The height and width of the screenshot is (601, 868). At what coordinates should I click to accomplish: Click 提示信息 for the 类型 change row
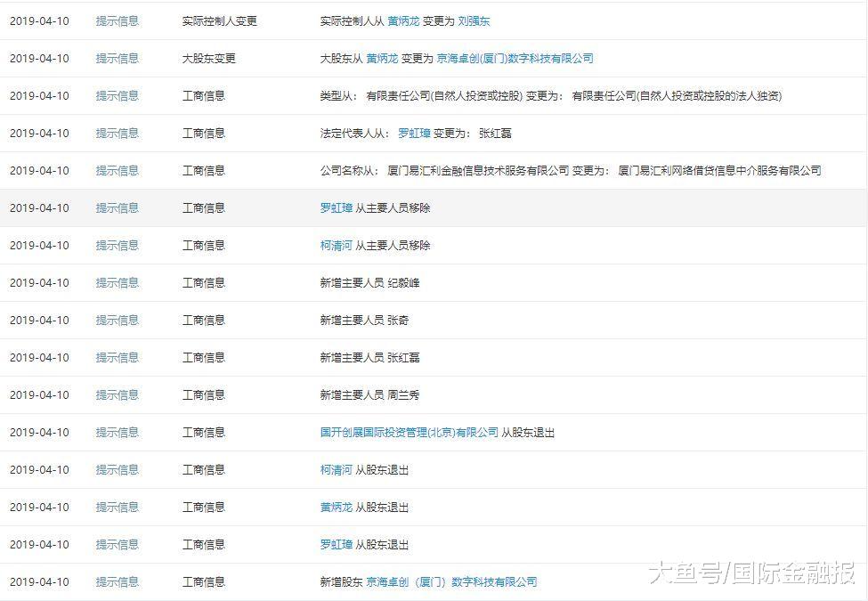point(118,95)
